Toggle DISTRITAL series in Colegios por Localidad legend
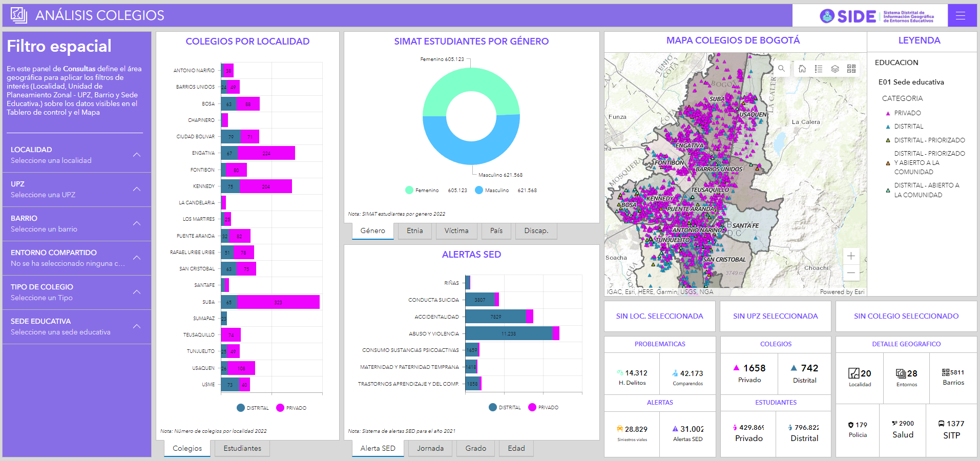Image resolution: width=980 pixels, height=461 pixels. (x=253, y=408)
